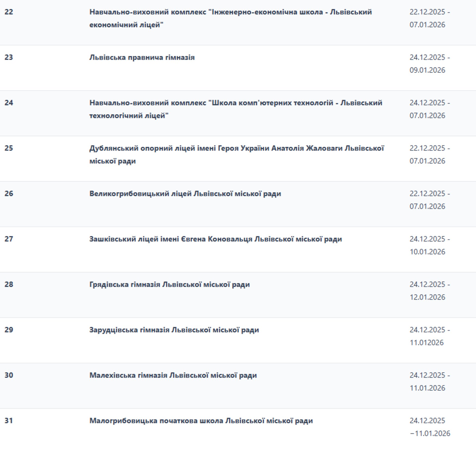Select row number 31
Screen dimensions: 476x452
9,421
